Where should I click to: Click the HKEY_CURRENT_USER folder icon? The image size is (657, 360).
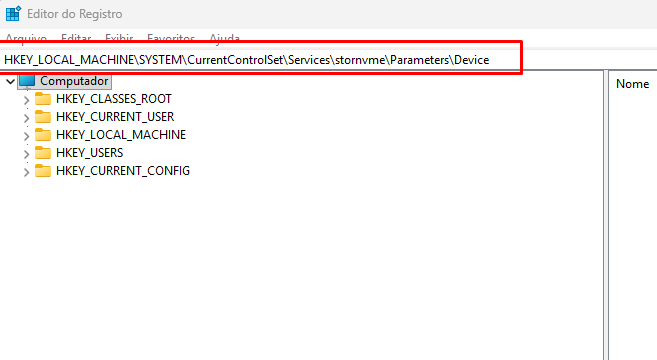click(43, 117)
